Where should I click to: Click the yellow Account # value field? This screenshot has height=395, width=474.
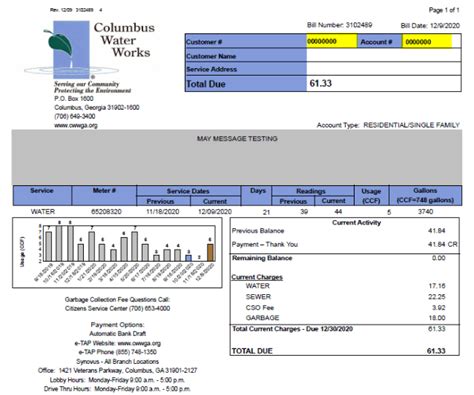[427, 42]
